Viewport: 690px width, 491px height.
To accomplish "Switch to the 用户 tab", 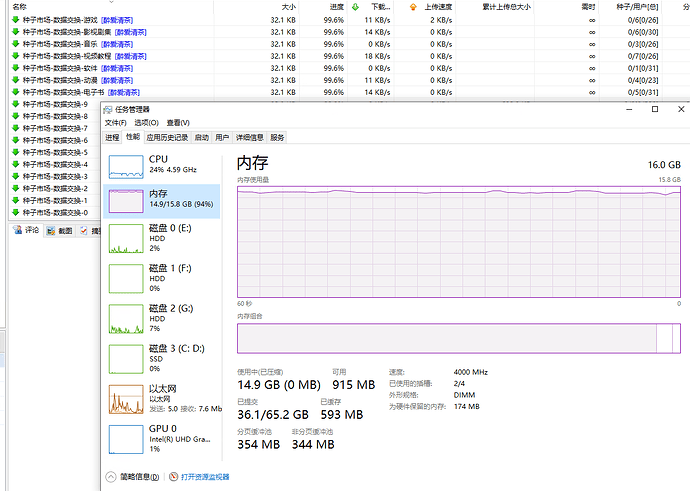I will 222,138.
